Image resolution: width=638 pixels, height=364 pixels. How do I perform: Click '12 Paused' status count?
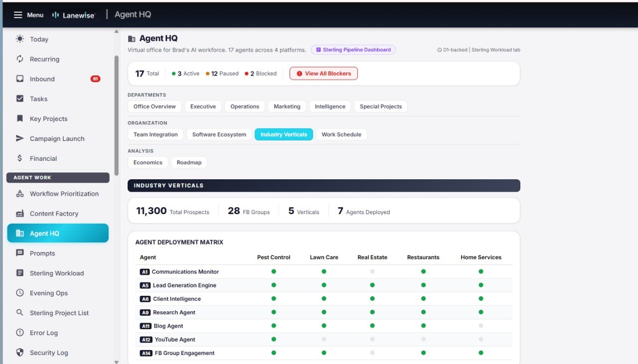click(222, 74)
